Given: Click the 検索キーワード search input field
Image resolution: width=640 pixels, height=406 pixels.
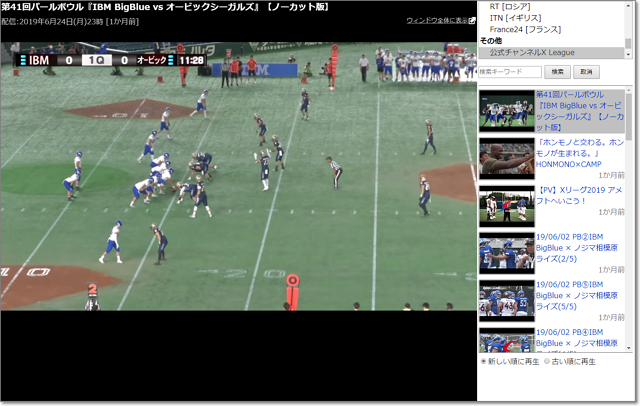Looking at the screenshot, I should point(510,72).
